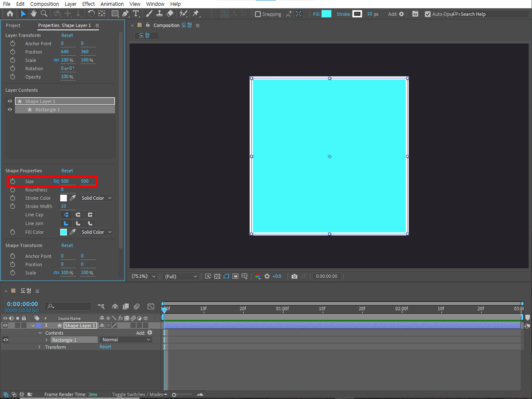Hide shy layers in the timeline

(x=115, y=306)
